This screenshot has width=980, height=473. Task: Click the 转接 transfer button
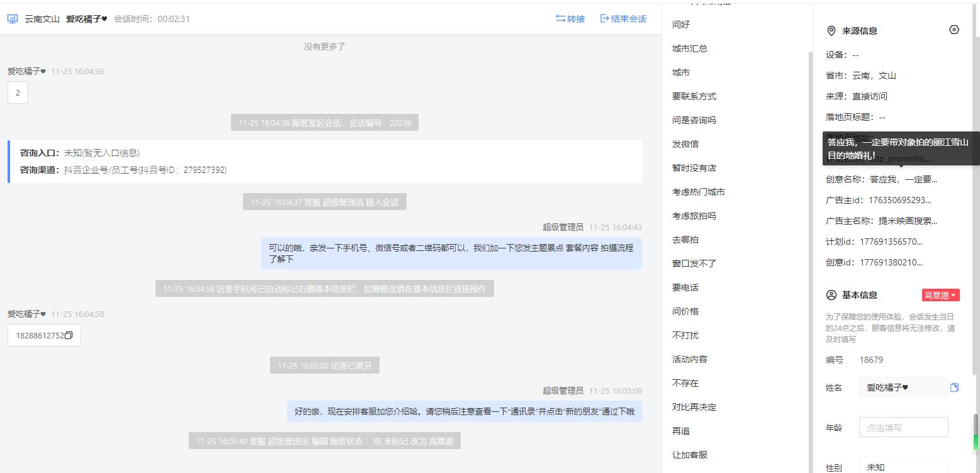[570, 19]
